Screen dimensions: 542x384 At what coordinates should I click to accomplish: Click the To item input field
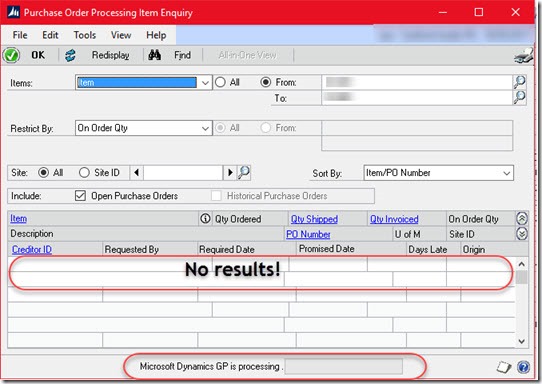click(x=417, y=98)
